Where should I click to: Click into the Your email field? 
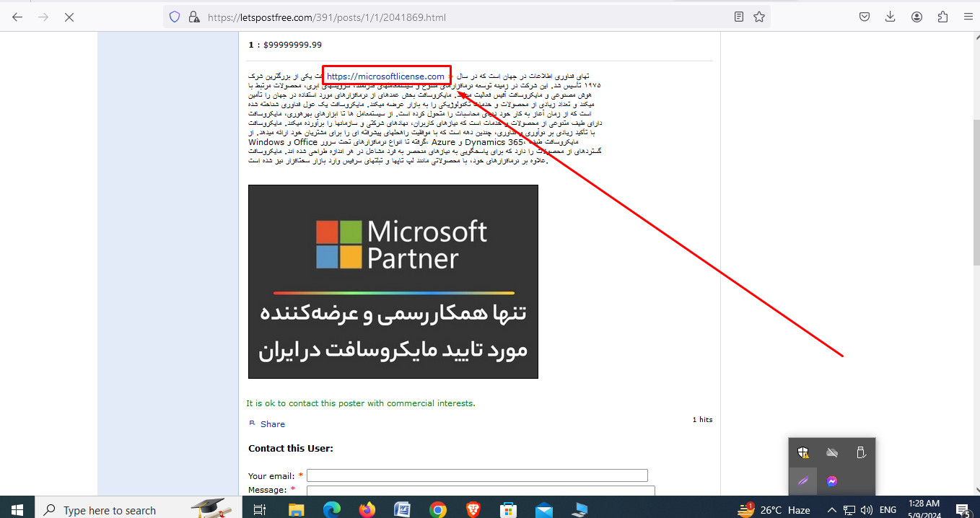477,475
